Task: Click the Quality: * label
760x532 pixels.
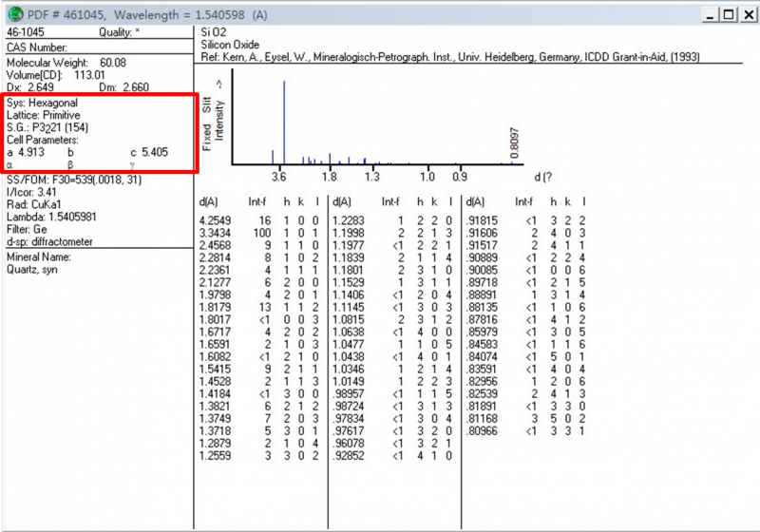Action: click(x=120, y=32)
